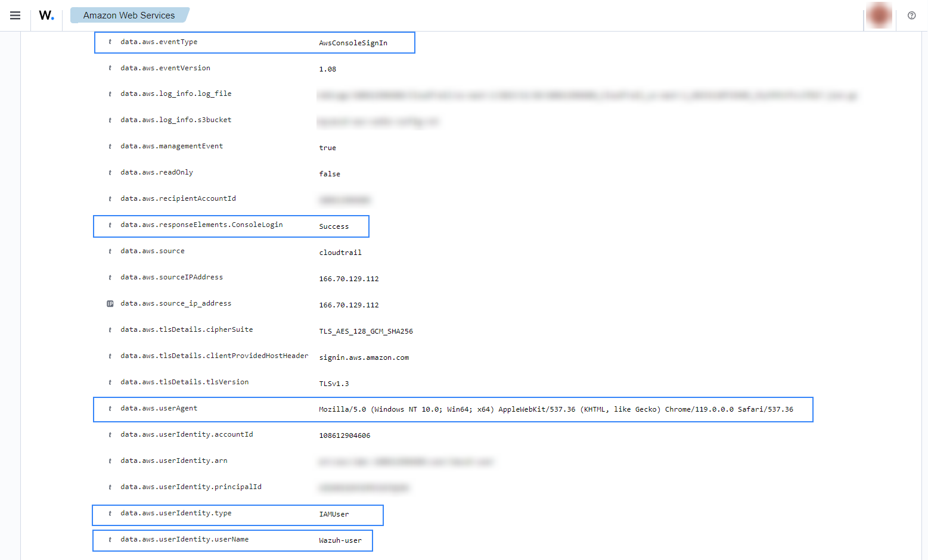Click the data.aws.sourceIPAddress field name

[172, 278]
